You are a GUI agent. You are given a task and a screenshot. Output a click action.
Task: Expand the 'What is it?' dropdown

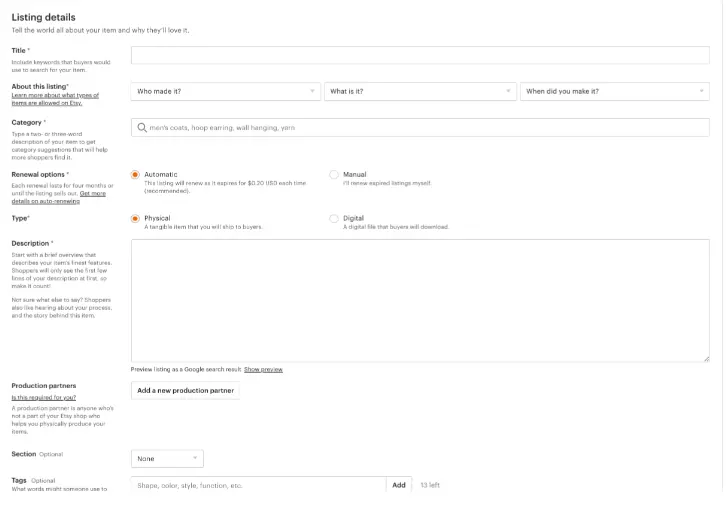click(x=420, y=91)
